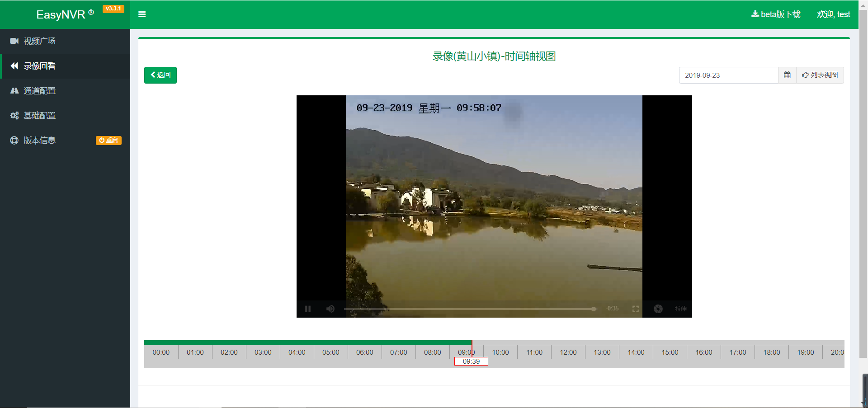Toggle the 拉伸 stretch mode
The width and height of the screenshot is (868, 408).
coord(680,309)
